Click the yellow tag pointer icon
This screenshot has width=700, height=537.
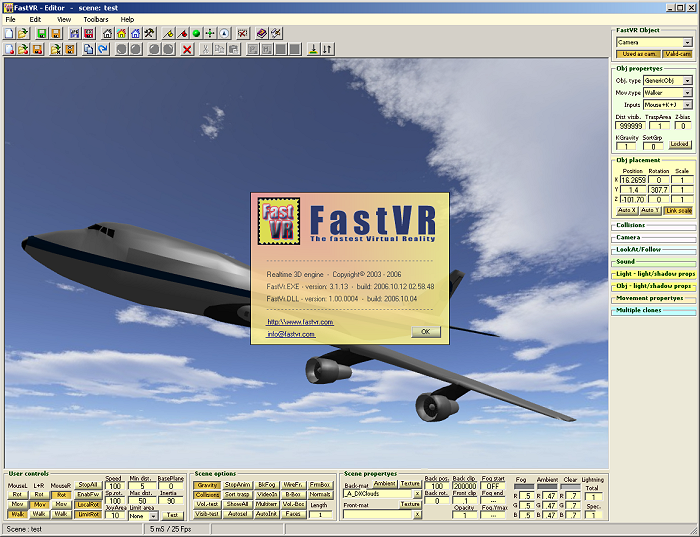168,33
